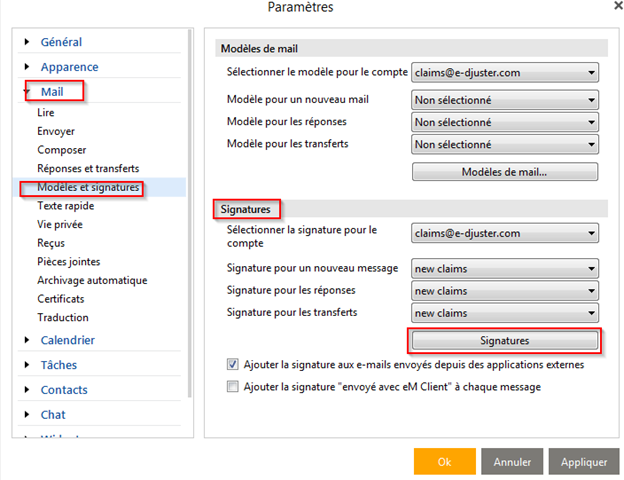Select the Mail settings category

52,92
